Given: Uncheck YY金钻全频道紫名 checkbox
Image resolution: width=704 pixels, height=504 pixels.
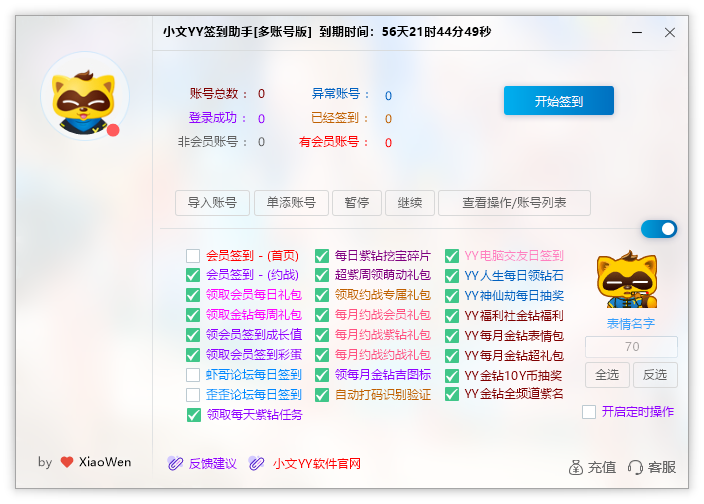Looking at the screenshot, I should tap(452, 394).
